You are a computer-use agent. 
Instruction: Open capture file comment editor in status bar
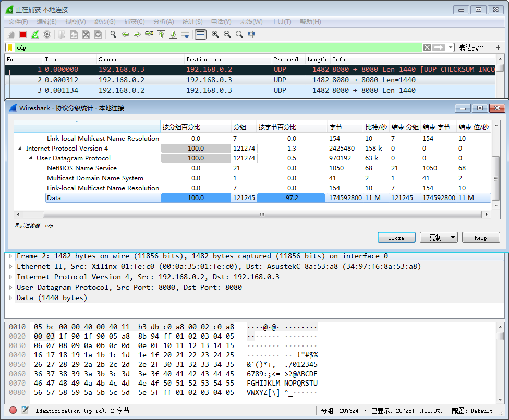click(25, 410)
